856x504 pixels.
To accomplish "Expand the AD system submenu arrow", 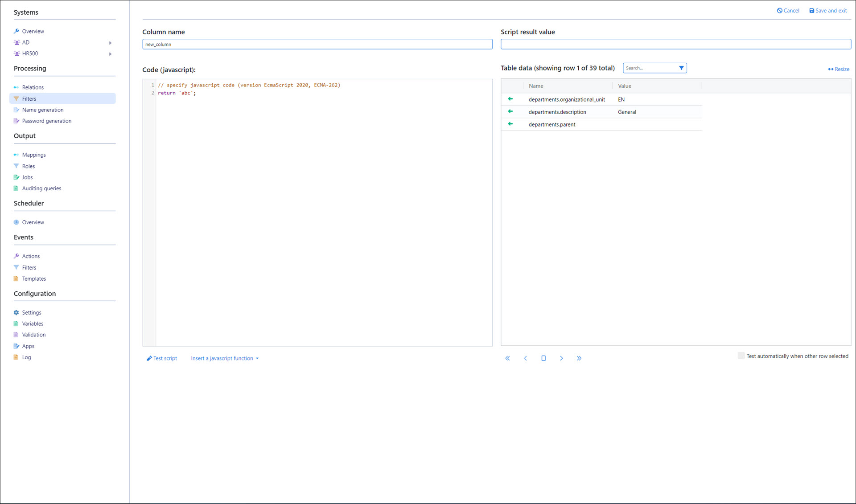I will 110,43.
